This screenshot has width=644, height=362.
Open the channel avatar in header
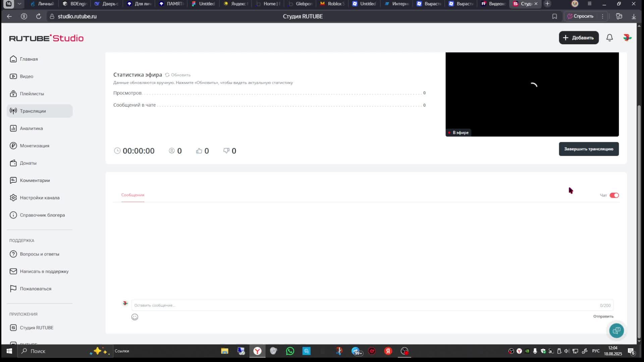(627, 38)
